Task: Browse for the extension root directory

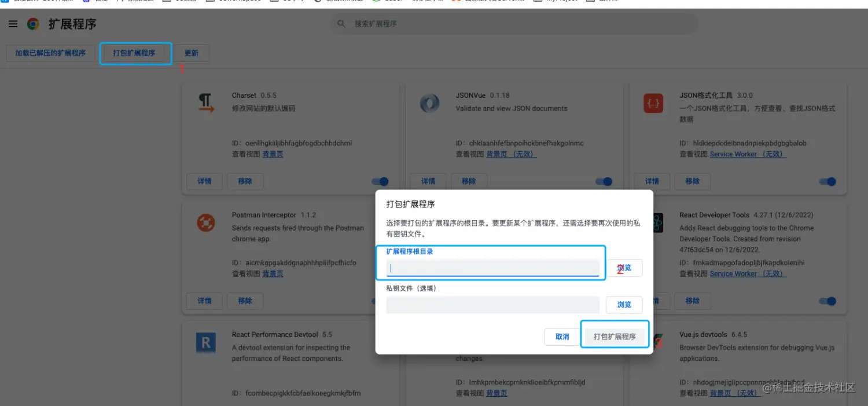Action: pos(624,268)
